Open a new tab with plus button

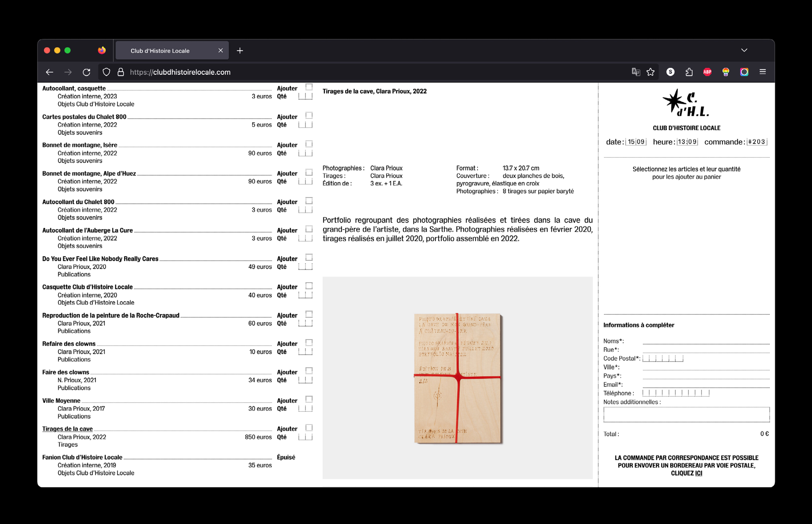pos(240,51)
